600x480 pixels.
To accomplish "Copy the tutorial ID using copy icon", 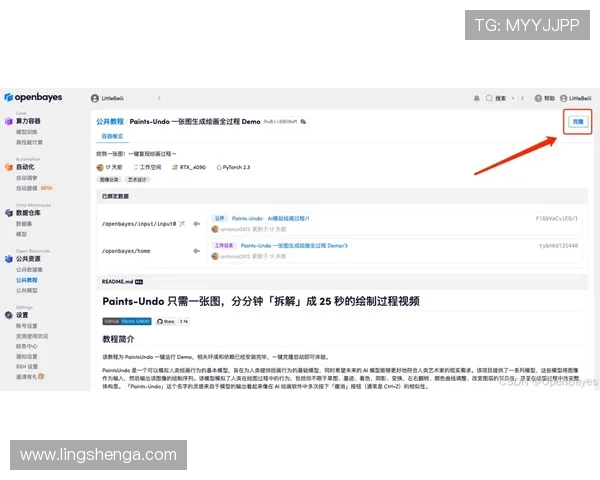I will coord(303,122).
